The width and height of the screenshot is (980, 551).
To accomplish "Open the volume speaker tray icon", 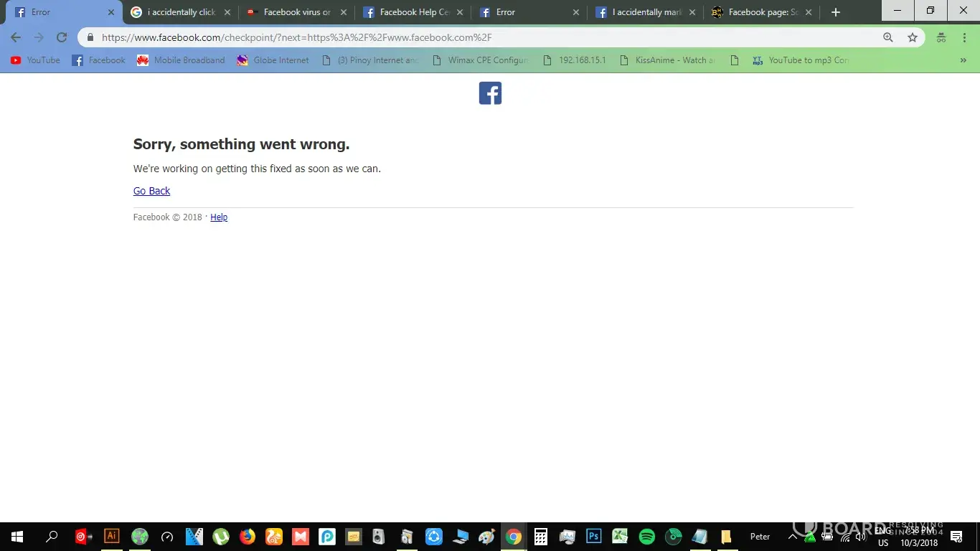I will tap(861, 537).
